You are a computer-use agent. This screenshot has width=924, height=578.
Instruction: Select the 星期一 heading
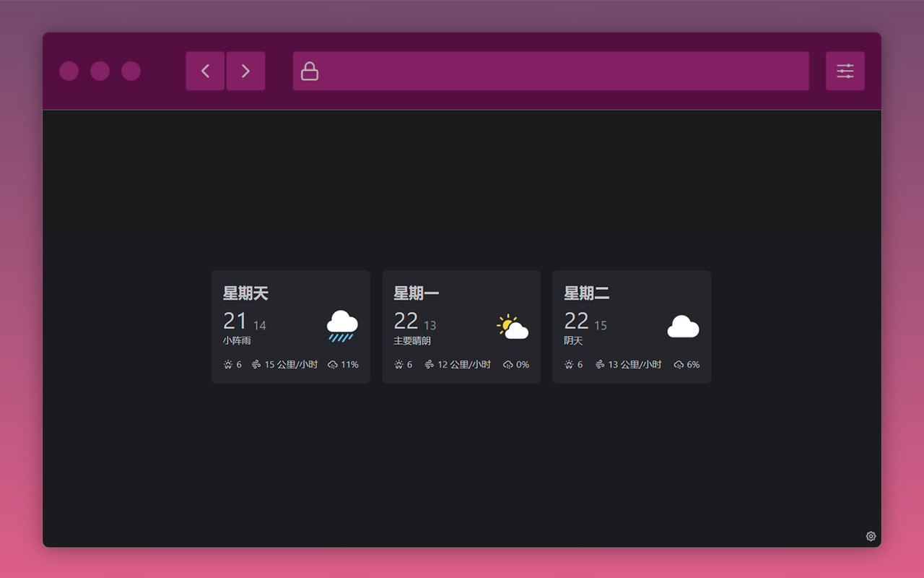click(x=416, y=293)
